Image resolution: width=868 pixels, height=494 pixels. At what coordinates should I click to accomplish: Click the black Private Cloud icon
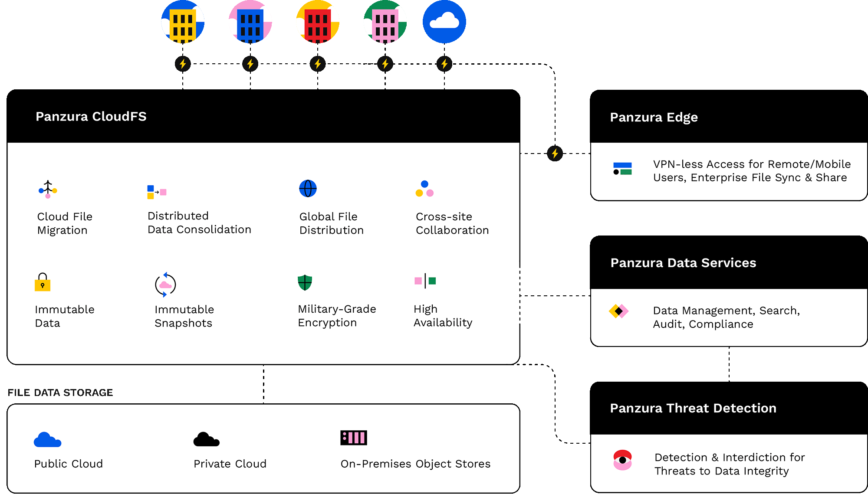tap(207, 439)
